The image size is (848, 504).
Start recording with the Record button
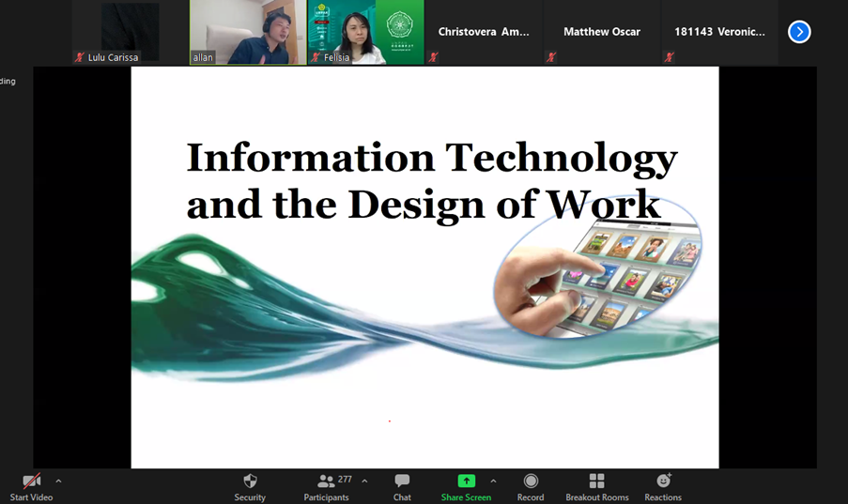click(531, 481)
